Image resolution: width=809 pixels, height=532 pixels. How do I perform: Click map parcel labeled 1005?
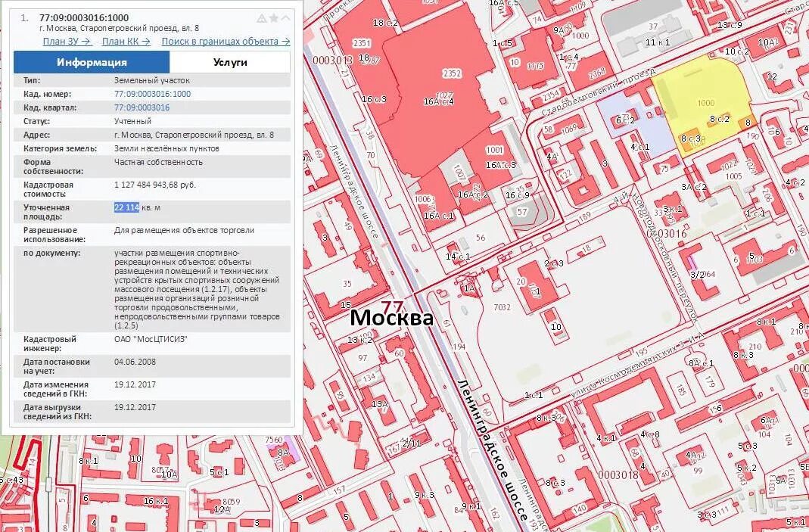pyautogui.click(x=733, y=176)
